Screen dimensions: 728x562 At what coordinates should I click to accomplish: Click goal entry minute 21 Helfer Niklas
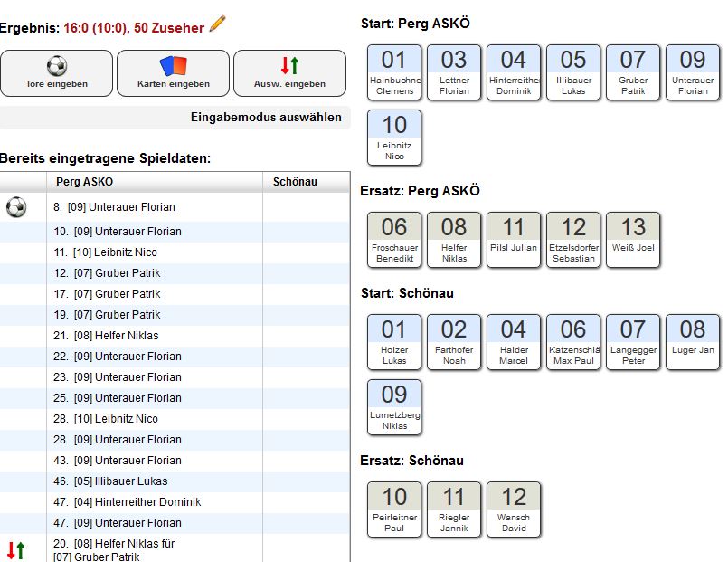[x=106, y=336]
